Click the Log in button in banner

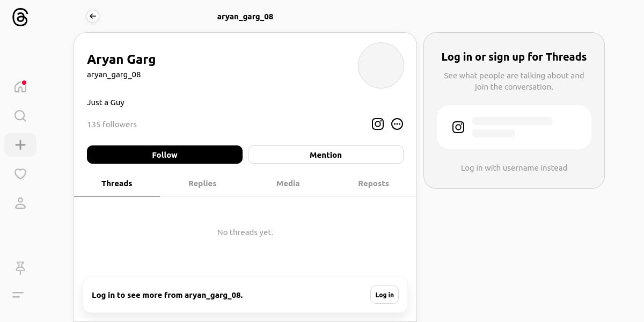point(384,295)
